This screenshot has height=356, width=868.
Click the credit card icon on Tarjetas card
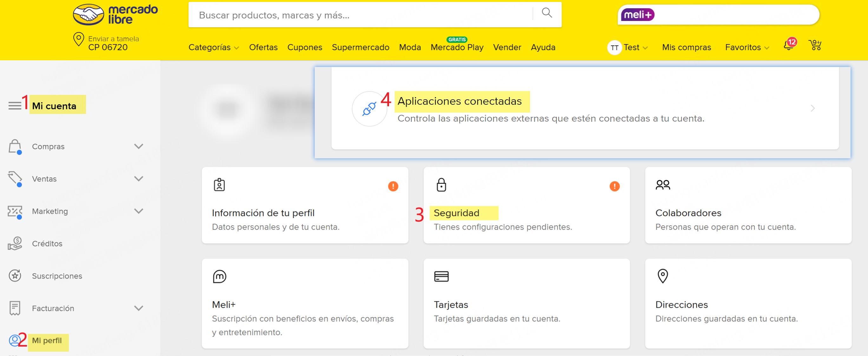point(441,276)
